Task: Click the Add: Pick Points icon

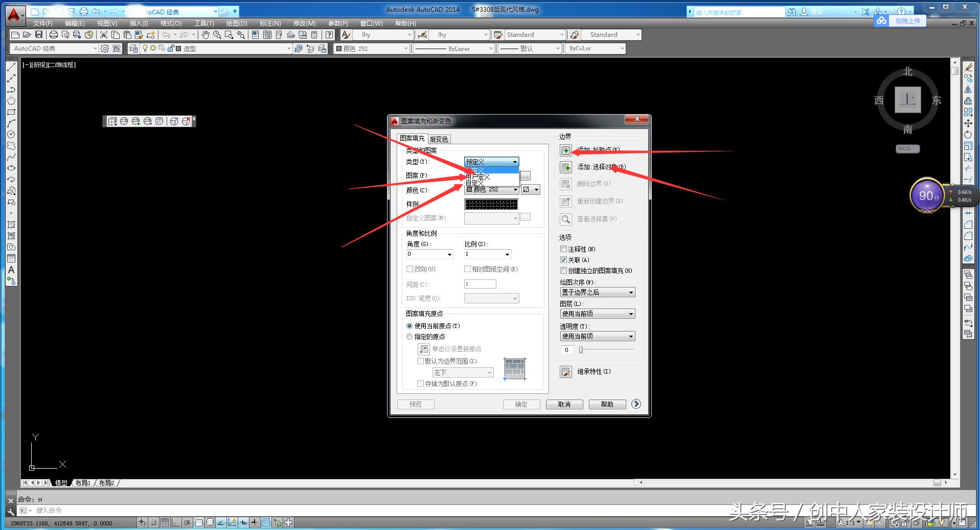Action: pos(565,150)
